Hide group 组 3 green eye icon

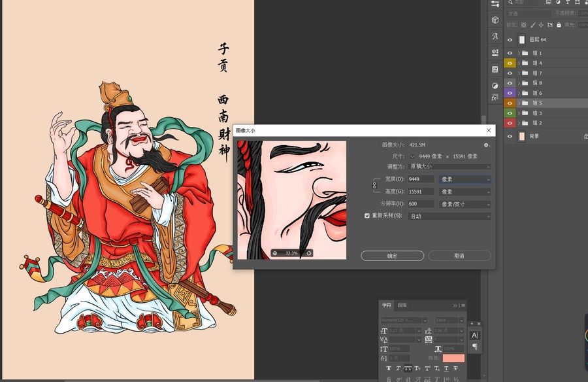[x=510, y=113]
